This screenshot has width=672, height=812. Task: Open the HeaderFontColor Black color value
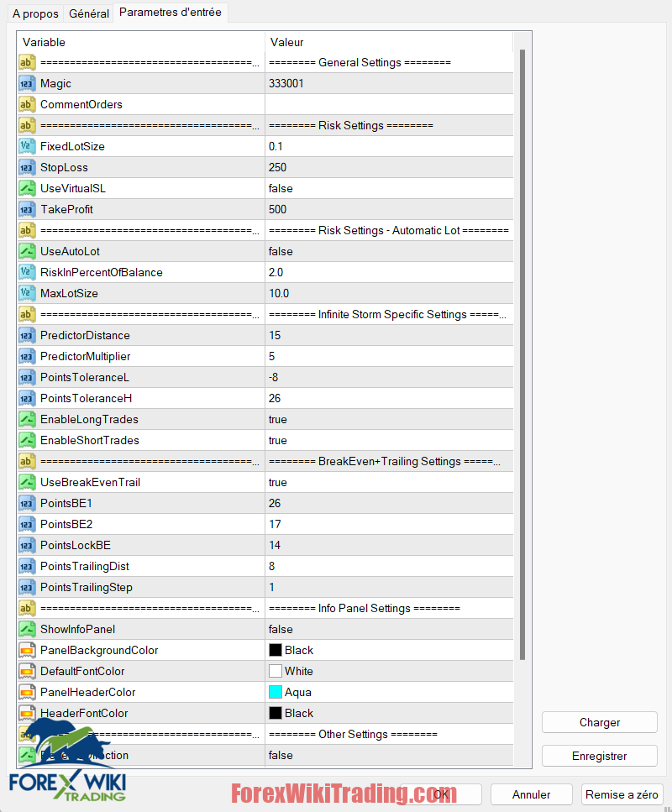pos(389,713)
